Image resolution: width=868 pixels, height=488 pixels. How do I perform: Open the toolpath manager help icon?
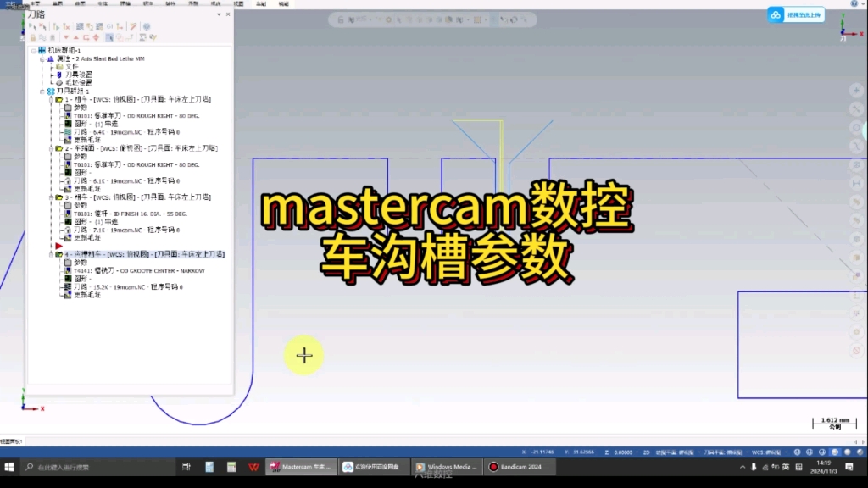point(147,26)
